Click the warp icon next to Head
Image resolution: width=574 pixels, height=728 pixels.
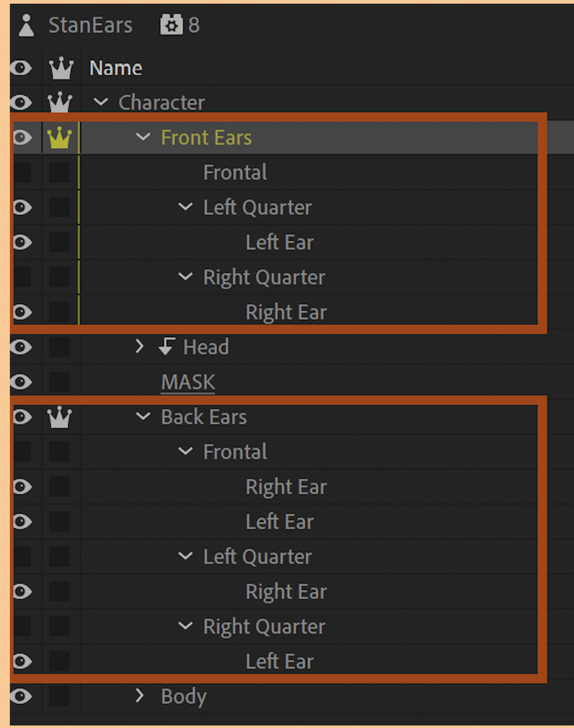(x=166, y=347)
